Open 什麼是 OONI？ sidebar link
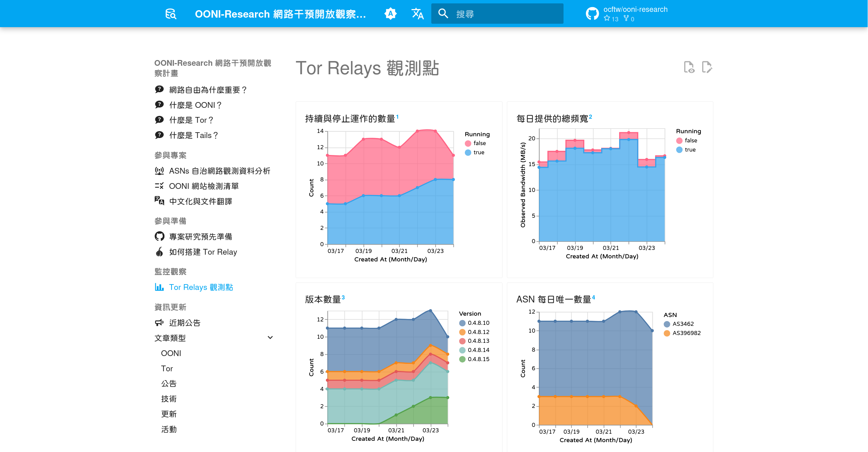Viewport: 868px width, 452px height. pos(195,105)
